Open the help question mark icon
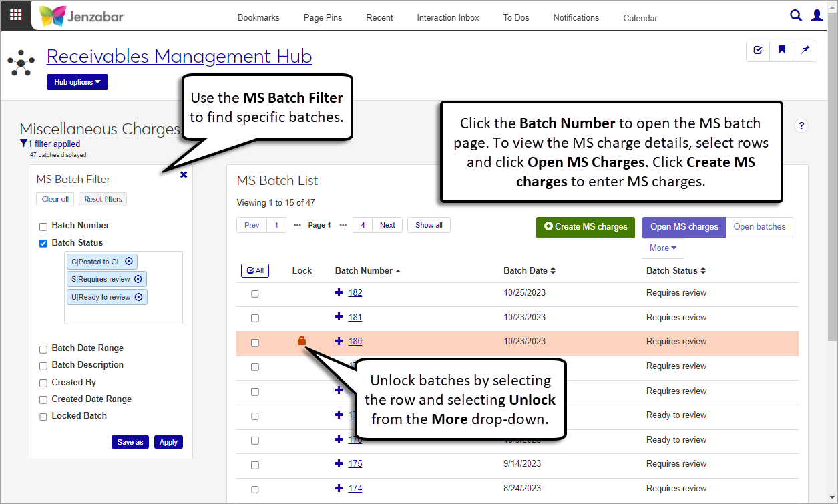Viewport: 838px width, 504px height. point(801,125)
